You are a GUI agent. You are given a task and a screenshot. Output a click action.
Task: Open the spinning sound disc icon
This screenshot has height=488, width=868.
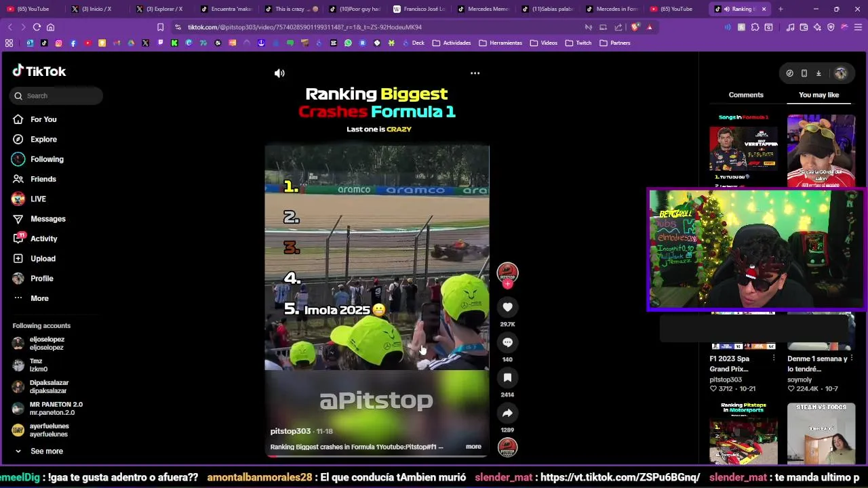[507, 447]
